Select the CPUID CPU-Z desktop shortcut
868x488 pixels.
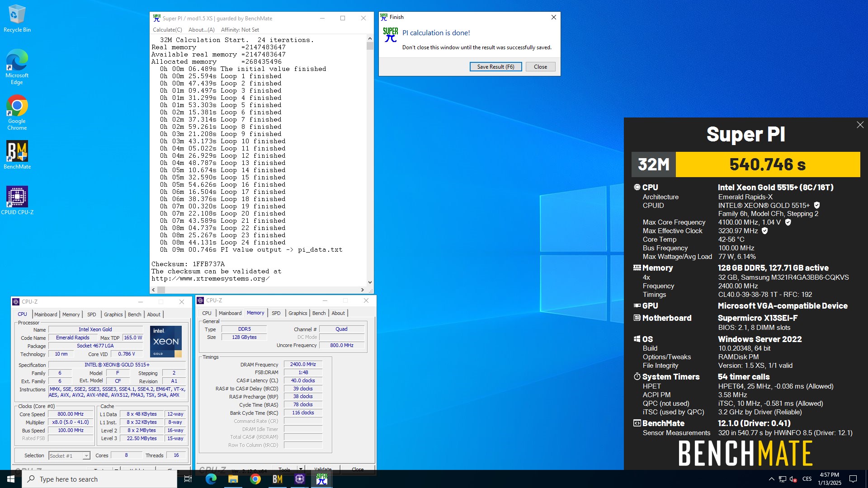pos(17,200)
